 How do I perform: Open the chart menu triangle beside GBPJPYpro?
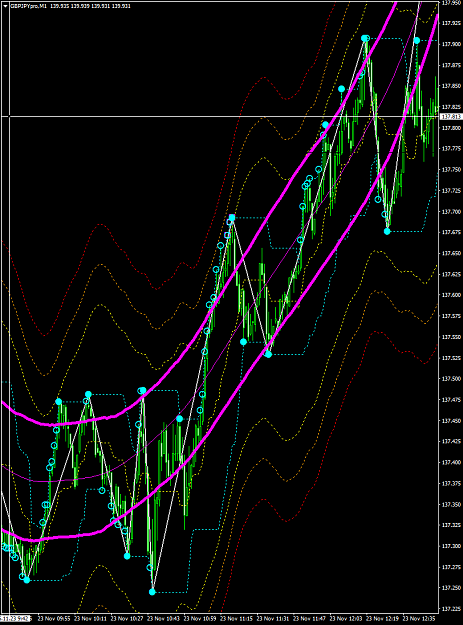6,6
